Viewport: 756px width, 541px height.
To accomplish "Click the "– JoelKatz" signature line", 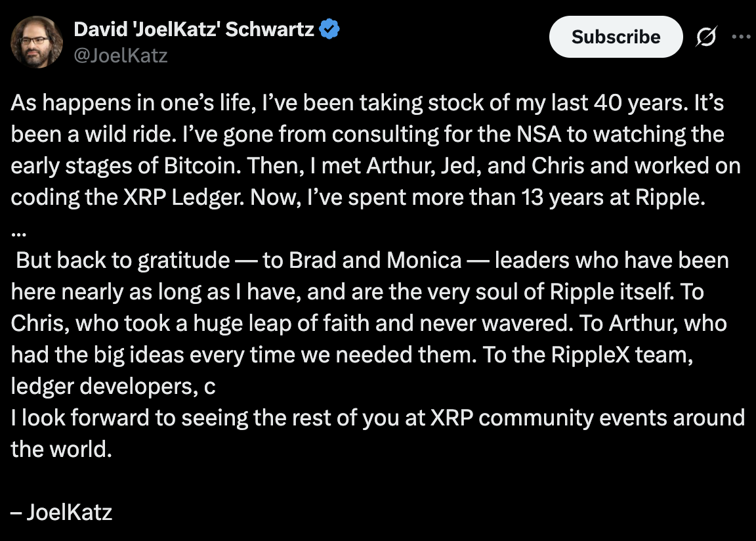I will pos(62,511).
